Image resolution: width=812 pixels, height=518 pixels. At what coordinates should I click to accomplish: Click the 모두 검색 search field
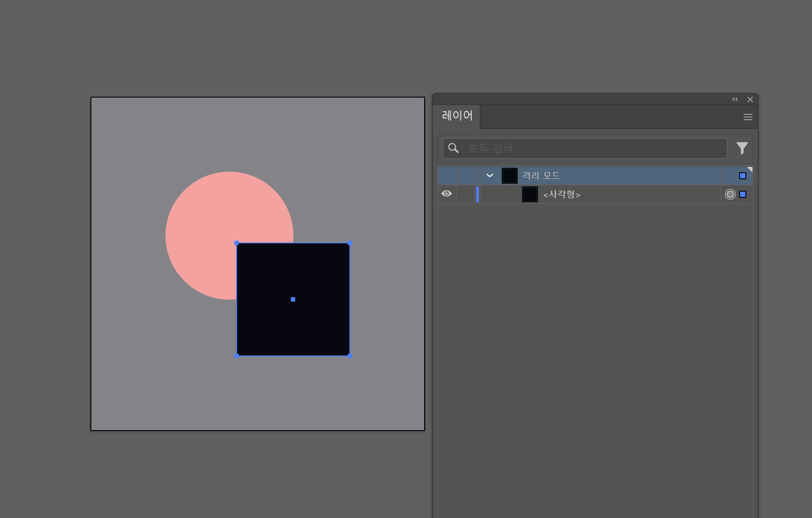tap(585, 148)
